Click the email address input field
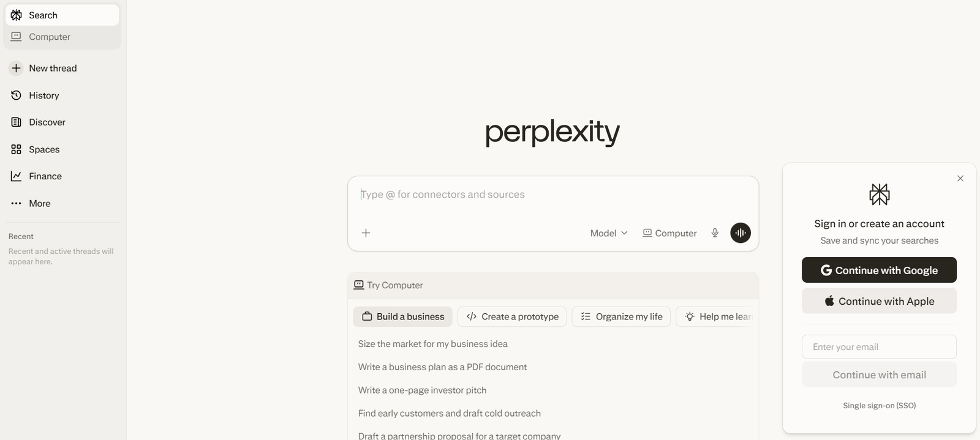The height and width of the screenshot is (440, 980). pos(878,346)
